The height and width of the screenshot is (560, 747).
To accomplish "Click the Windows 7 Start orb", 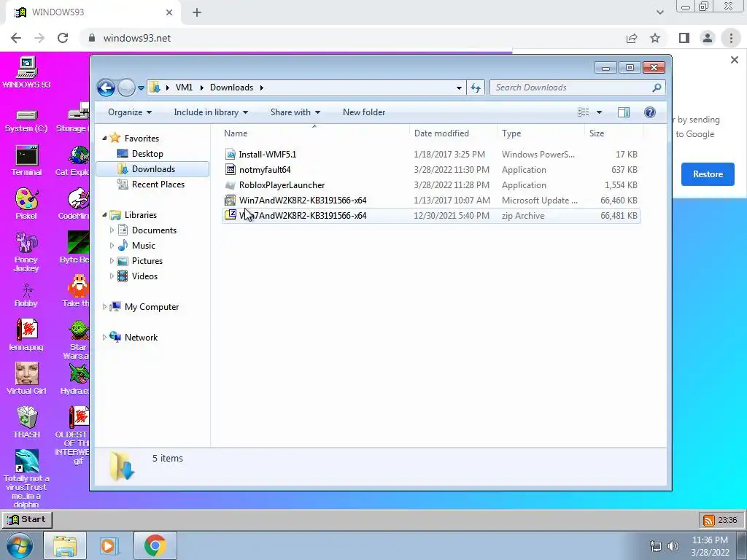I will point(19,545).
